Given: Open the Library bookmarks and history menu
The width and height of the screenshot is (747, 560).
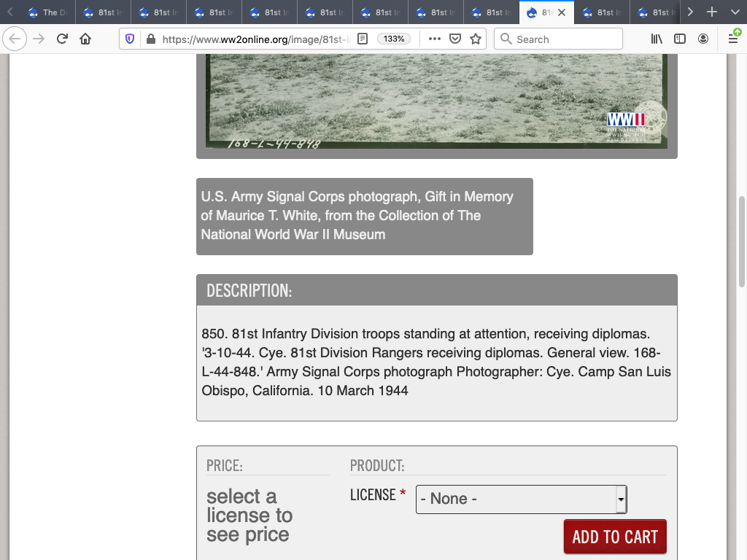Looking at the screenshot, I should click(657, 39).
